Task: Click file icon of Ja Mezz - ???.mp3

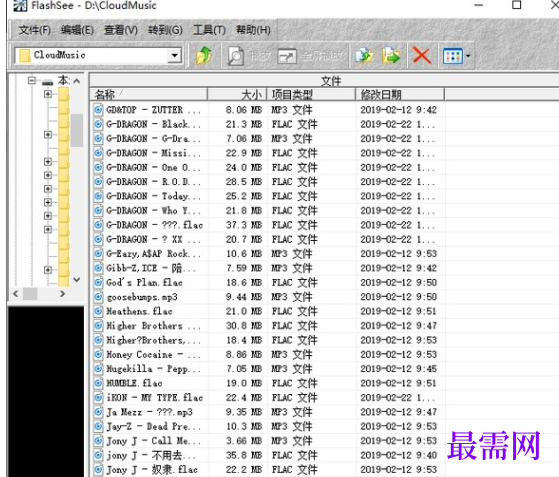Action: point(98,412)
